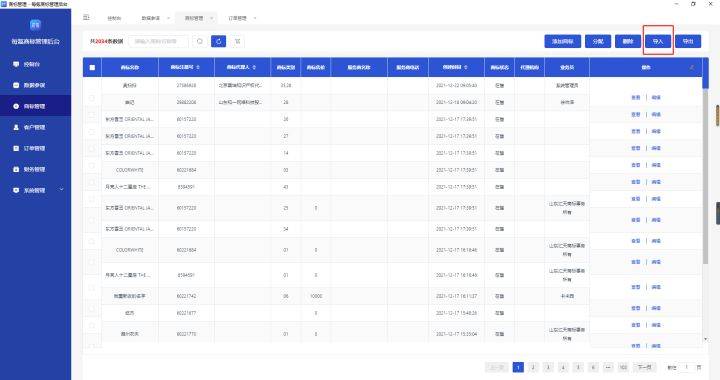Image resolution: width=720 pixels, height=380 pixels.
Task: Tick the select-all checkbox in the table header
Action: pyautogui.click(x=92, y=67)
